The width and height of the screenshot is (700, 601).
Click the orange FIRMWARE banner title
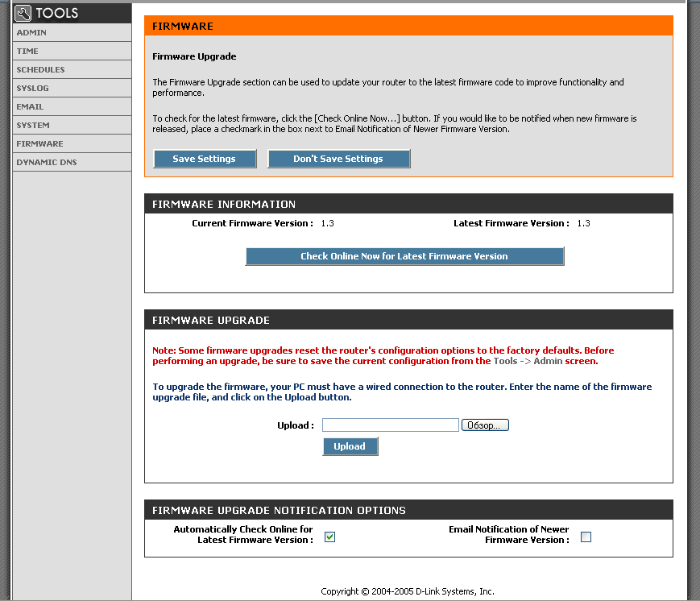[x=183, y=27]
